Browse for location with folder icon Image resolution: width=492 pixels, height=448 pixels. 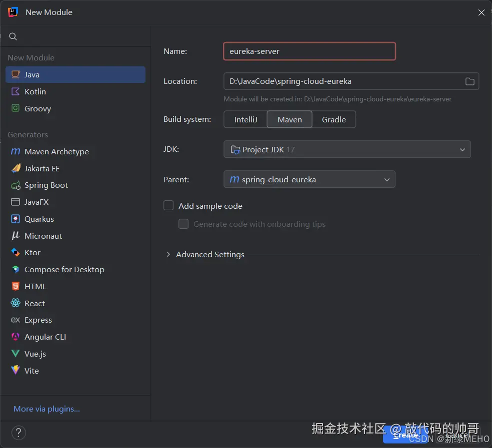(469, 81)
